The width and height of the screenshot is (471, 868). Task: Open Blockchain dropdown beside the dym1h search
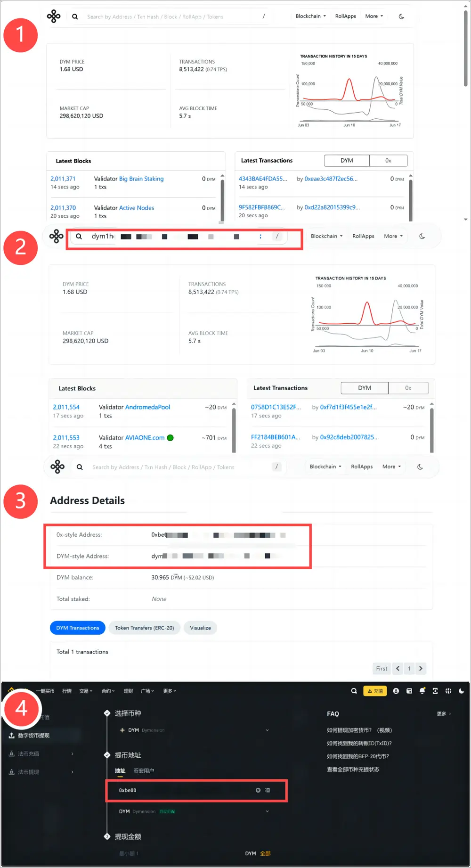326,236
